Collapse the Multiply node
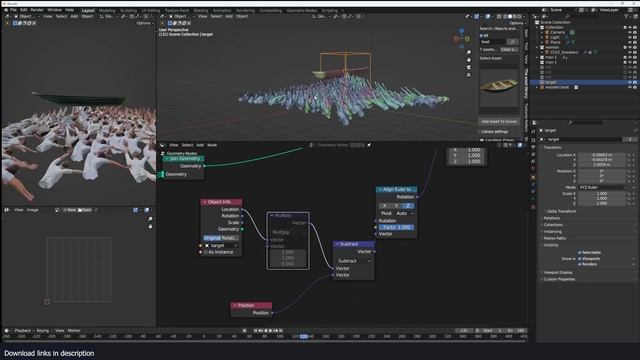The height and width of the screenshot is (360, 640). (272, 216)
